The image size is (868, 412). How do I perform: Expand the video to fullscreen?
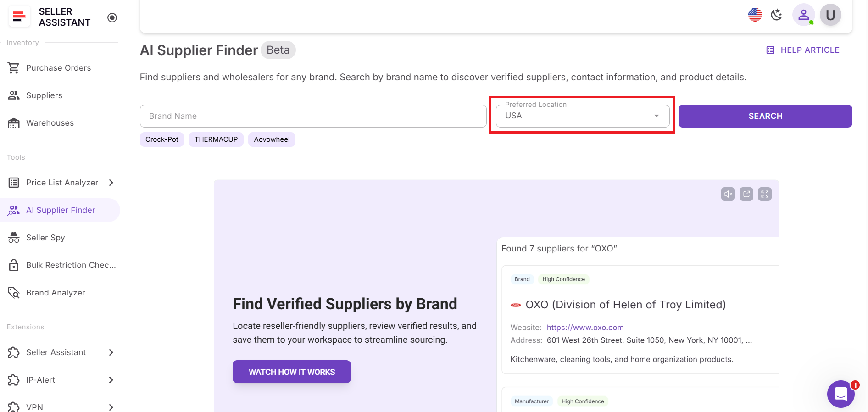(764, 194)
